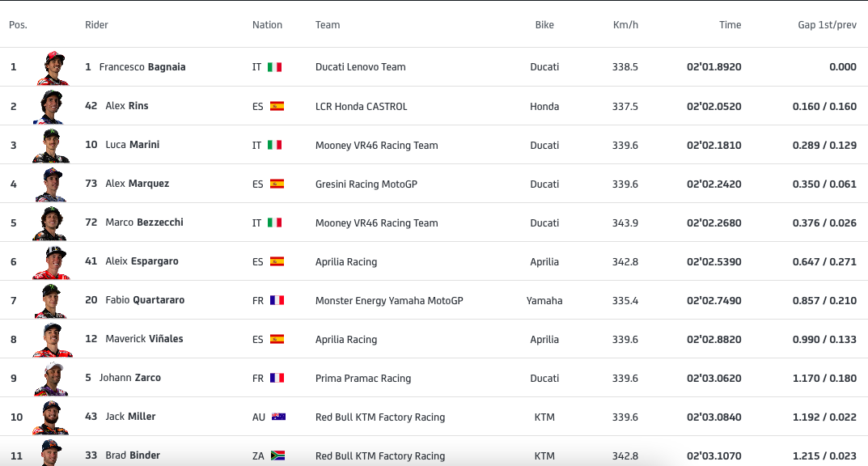The image size is (868, 466).
Task: Click the South African flag for Brad Binder
Action: click(278, 455)
